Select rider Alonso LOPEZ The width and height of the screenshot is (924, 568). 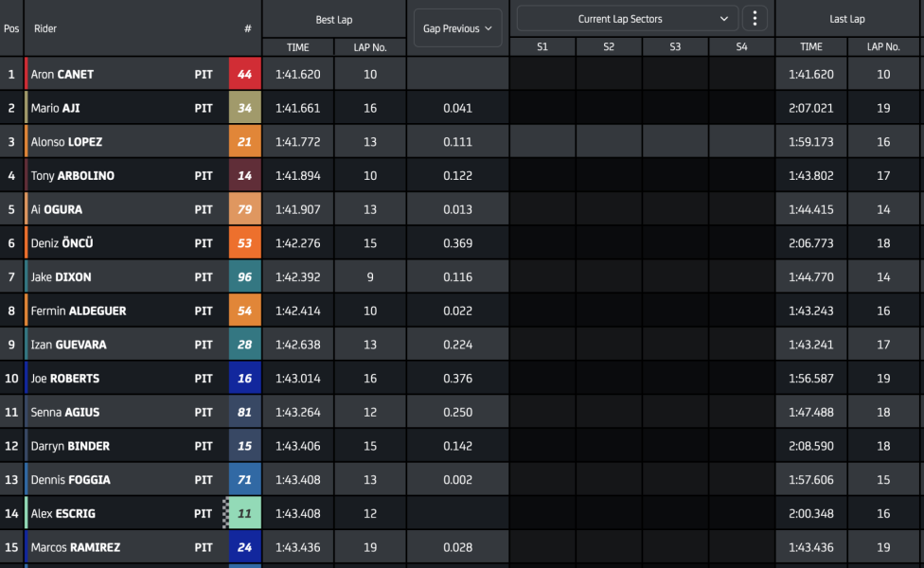[x=66, y=142]
